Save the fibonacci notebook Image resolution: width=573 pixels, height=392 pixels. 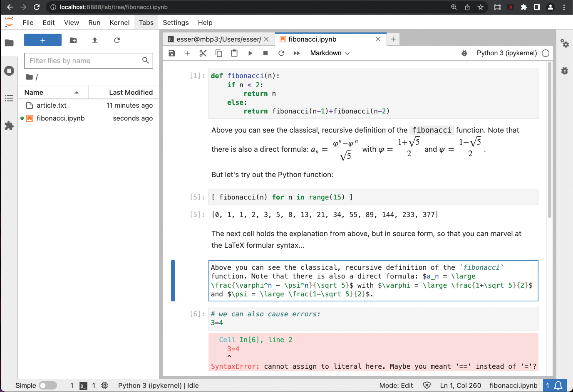171,53
